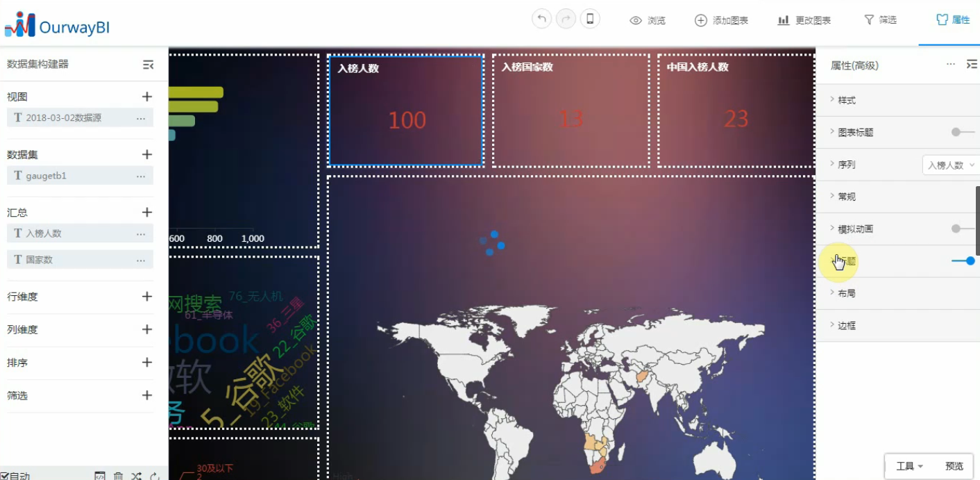Screen dimensions: 980x480
Task: Open the code view icon
Action: click(100, 476)
